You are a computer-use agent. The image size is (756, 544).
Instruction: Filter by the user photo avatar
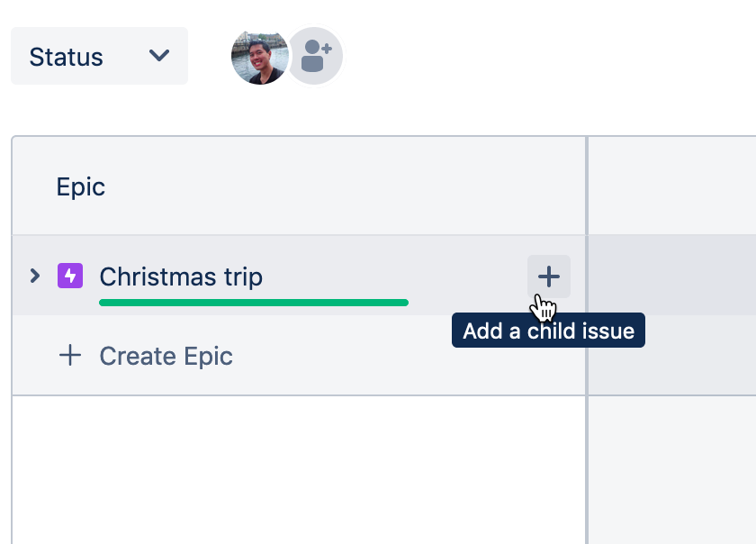tap(259, 56)
